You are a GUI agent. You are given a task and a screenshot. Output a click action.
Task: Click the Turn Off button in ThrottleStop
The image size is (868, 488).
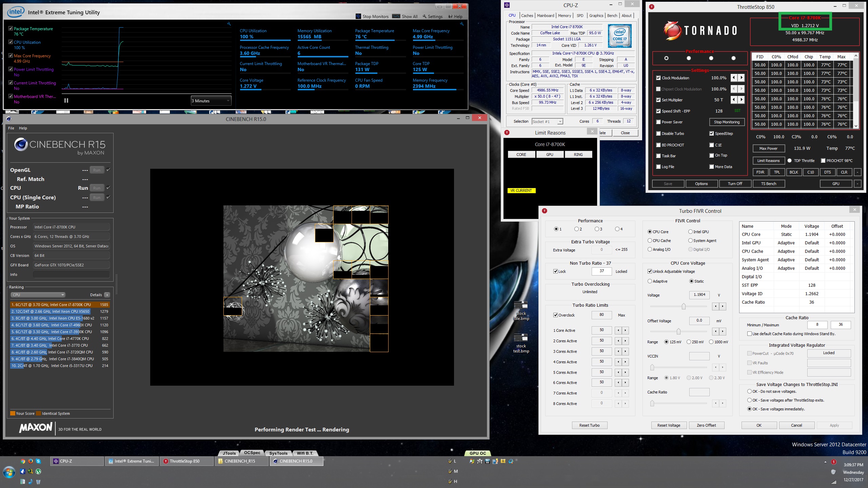click(734, 184)
